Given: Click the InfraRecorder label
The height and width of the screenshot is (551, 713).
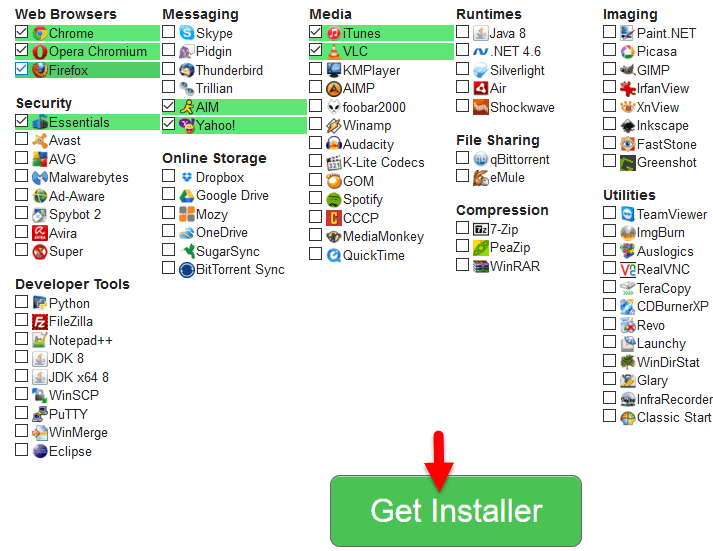Looking at the screenshot, I should click(675, 399).
